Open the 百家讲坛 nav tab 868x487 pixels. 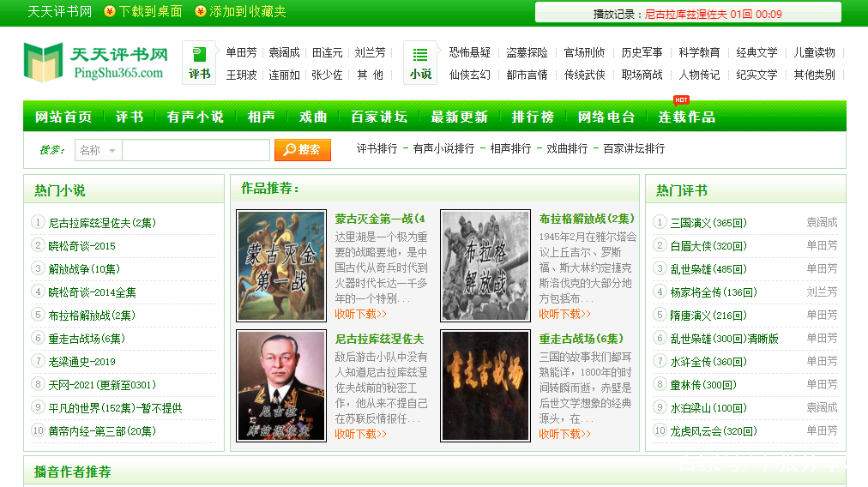click(379, 117)
